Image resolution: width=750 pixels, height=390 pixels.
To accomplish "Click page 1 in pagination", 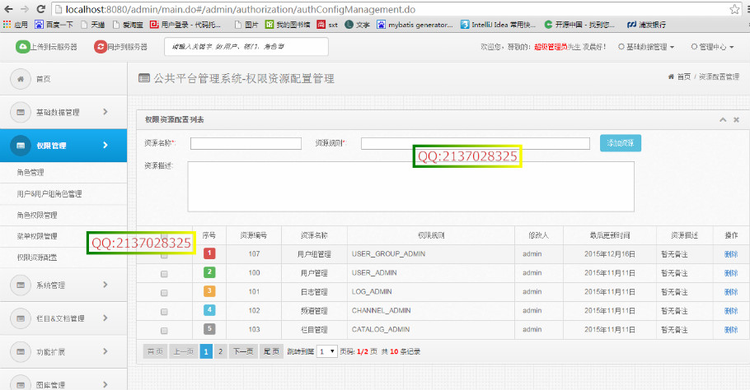I will tap(206, 352).
